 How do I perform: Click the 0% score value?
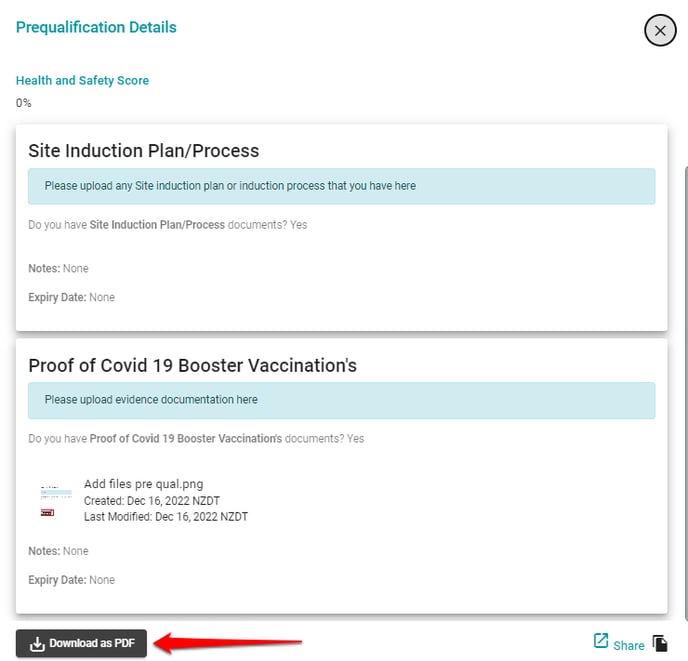coord(24,103)
